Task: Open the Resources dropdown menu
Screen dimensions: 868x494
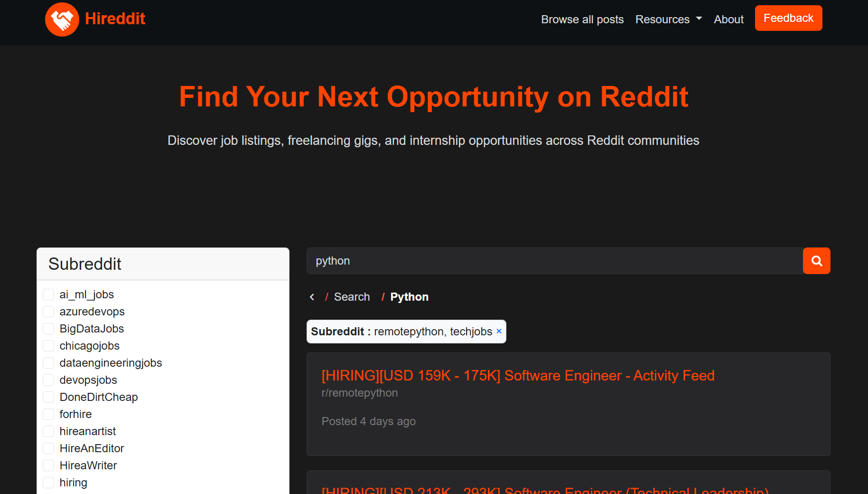Action: (x=668, y=19)
